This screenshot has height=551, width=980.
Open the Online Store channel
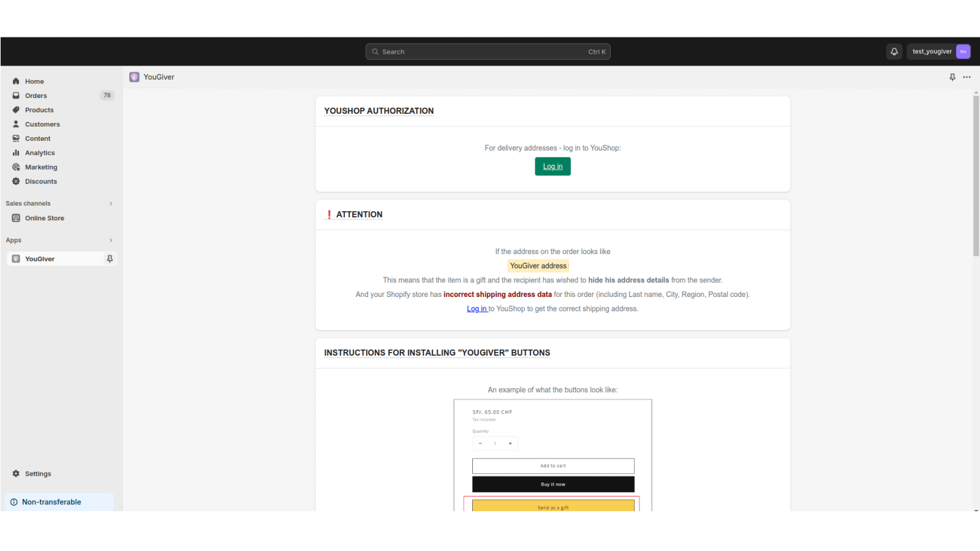pos(44,218)
